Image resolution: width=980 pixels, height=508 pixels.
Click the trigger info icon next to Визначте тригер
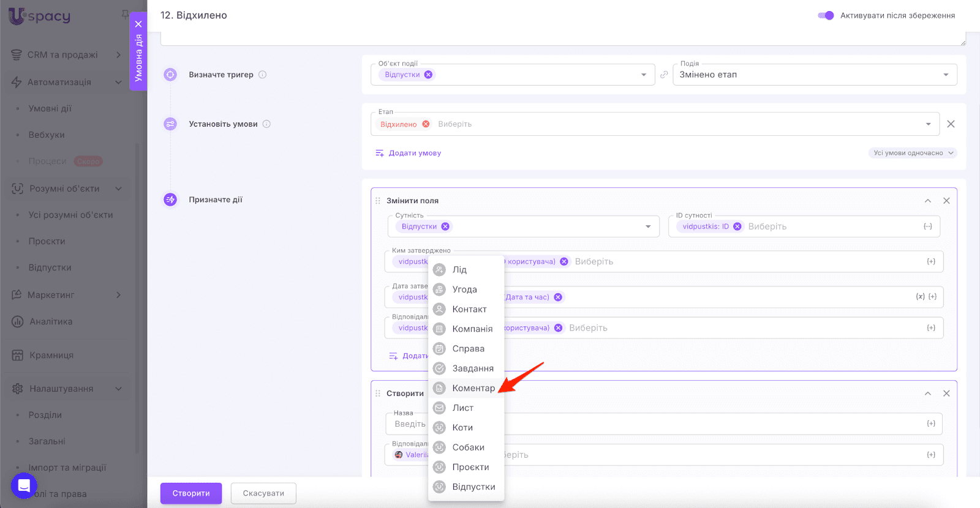tap(262, 75)
